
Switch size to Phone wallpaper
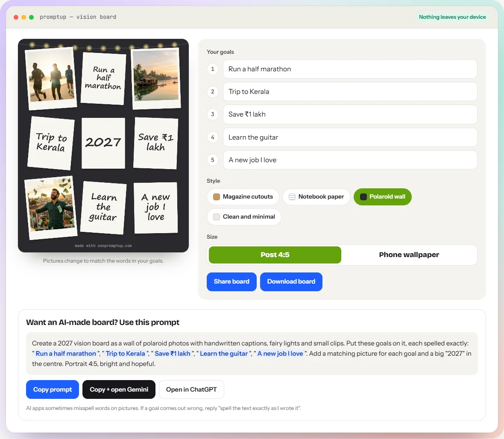[409, 255]
